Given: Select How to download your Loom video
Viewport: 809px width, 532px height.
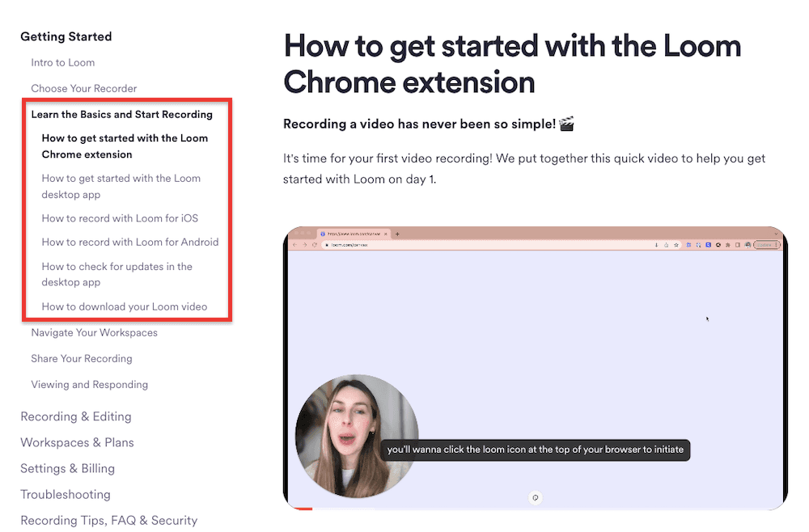Looking at the screenshot, I should [125, 306].
